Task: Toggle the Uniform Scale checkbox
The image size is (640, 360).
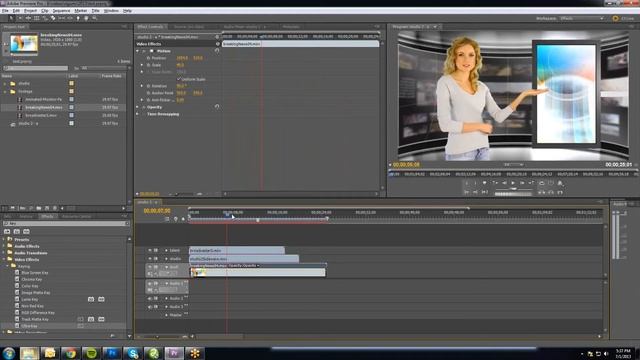Action: pos(179,79)
